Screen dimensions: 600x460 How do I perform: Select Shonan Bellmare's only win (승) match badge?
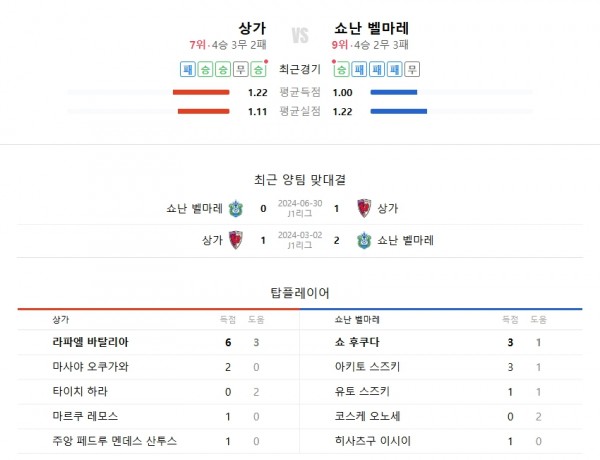341,69
